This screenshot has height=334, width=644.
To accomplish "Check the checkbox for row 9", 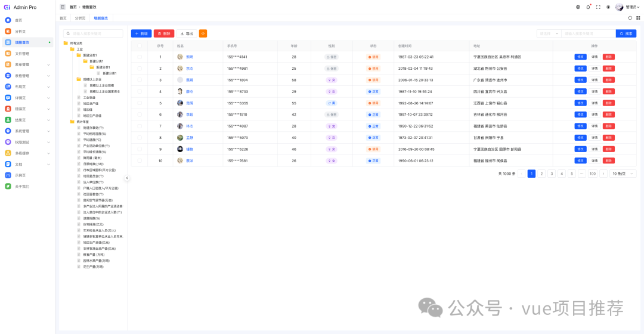I will click(140, 149).
